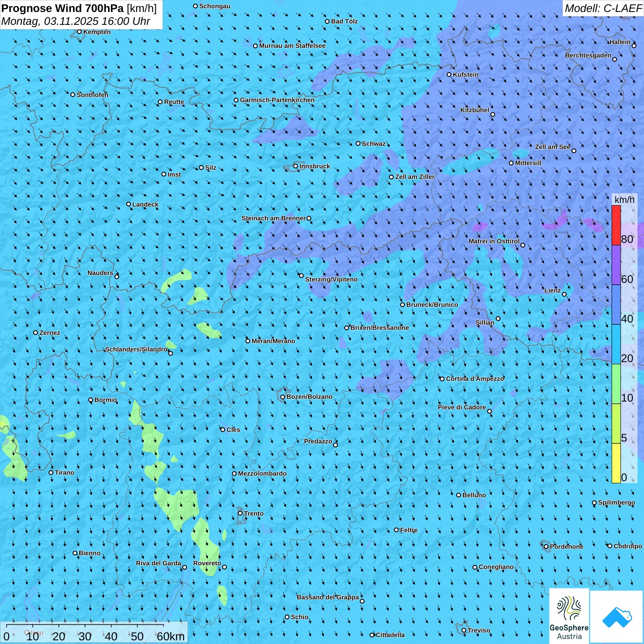Click the Trento city marker
644x644 pixels.
[240, 513]
